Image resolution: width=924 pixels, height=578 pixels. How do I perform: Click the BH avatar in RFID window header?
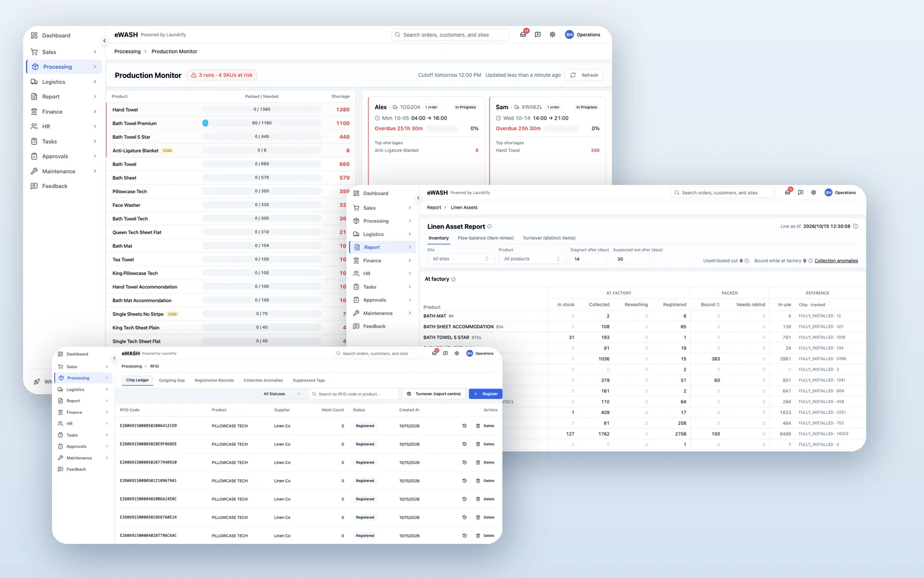(x=470, y=353)
